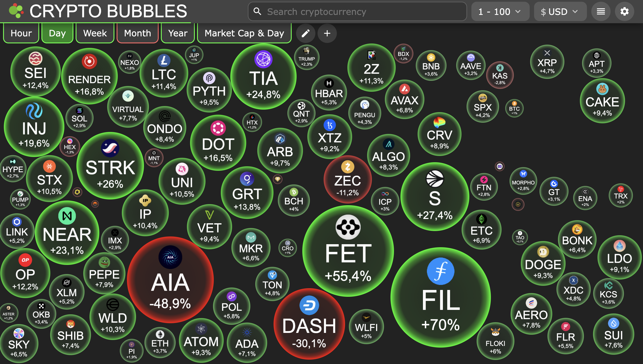
Task: Open the $ USD currency dropdown
Action: (560, 12)
